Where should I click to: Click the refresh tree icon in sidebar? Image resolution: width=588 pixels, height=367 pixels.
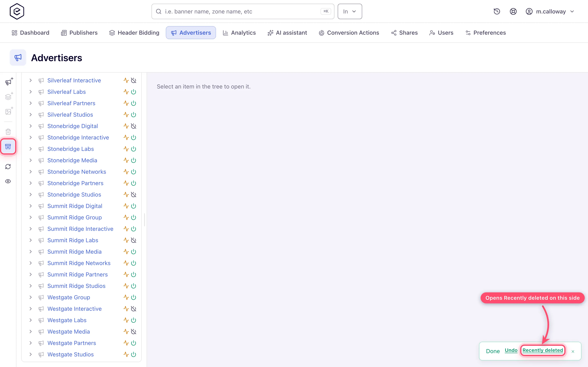(8, 167)
